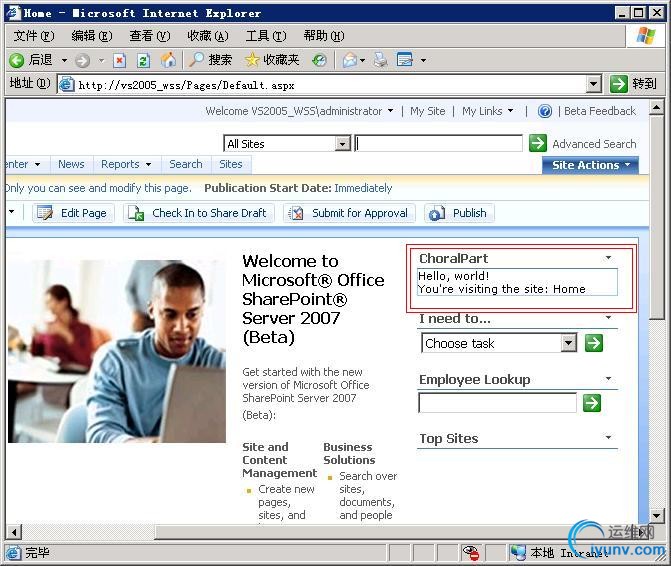Expand the Top Sites web part menu
Image resolution: width=671 pixels, height=566 pixels.
(608, 437)
